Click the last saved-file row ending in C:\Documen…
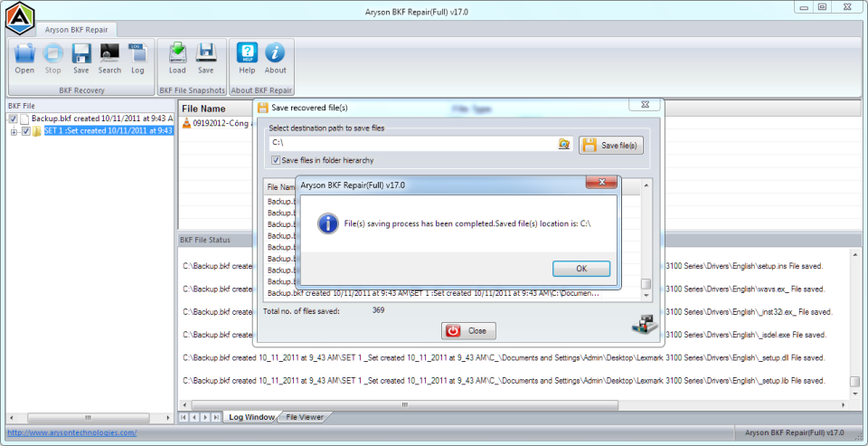 [x=433, y=293]
